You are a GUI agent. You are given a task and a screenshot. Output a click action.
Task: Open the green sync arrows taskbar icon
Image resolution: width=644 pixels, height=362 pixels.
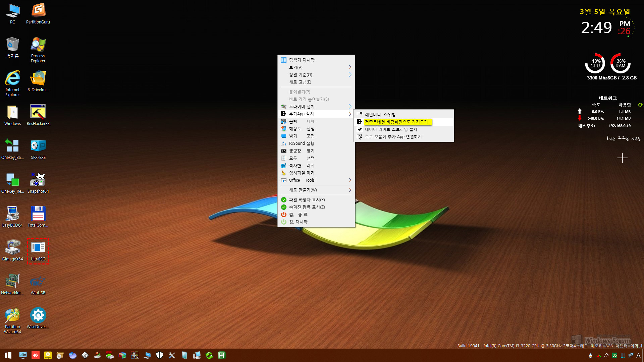click(x=209, y=355)
